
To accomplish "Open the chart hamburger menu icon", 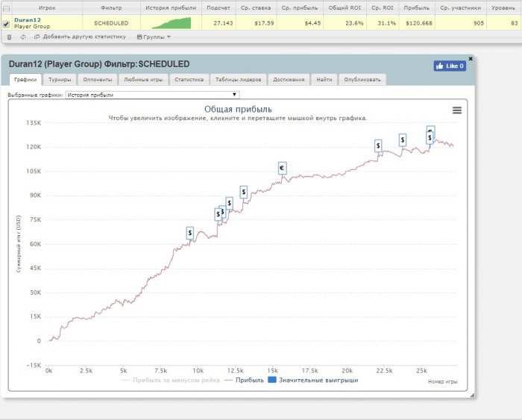I will [x=456, y=110].
